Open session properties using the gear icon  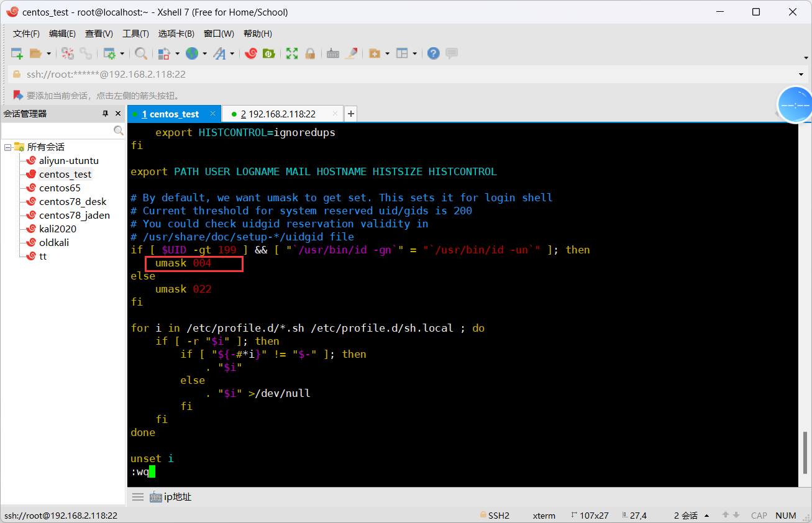(109, 53)
